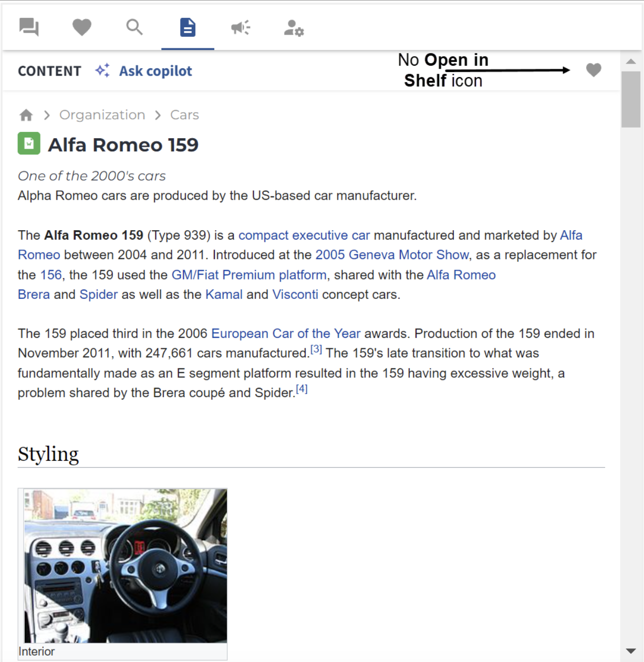This screenshot has height=662, width=644.
Task: Click the Alfa Romeo 159 title
Action: pos(123,144)
